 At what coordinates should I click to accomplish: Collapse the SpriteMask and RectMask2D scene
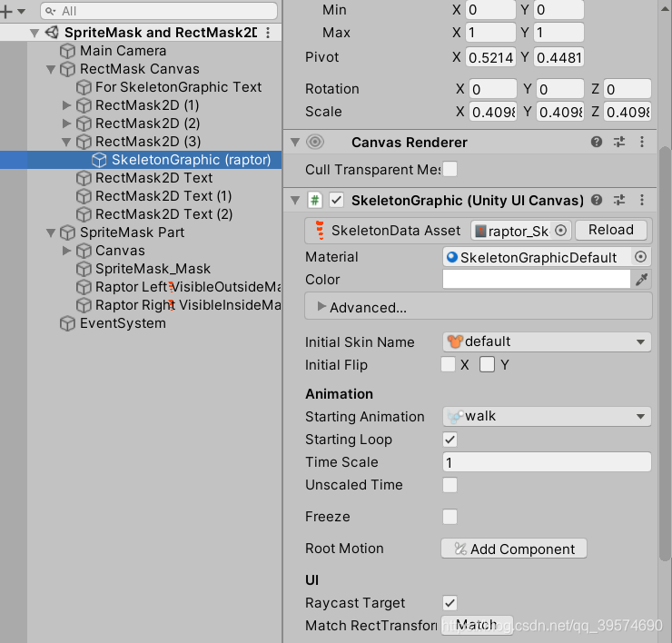click(x=35, y=33)
